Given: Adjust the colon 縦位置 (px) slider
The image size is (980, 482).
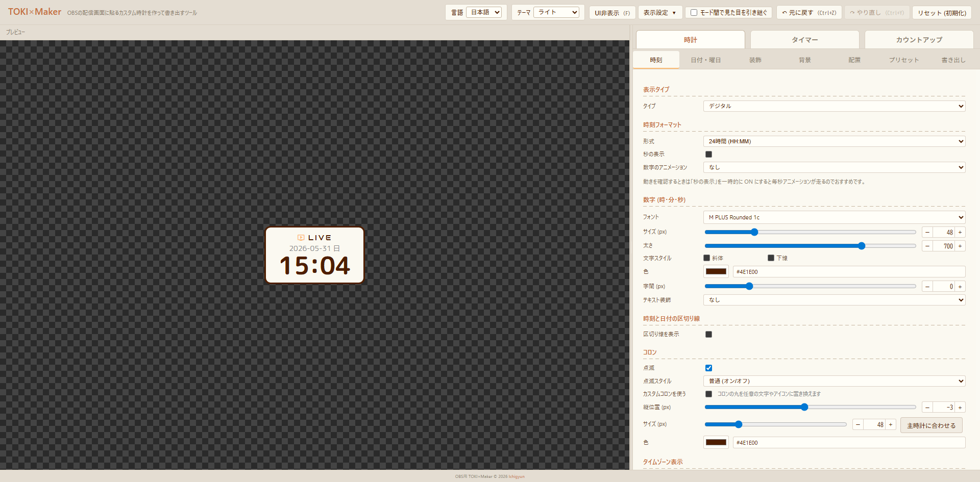Looking at the screenshot, I should 810,407.
